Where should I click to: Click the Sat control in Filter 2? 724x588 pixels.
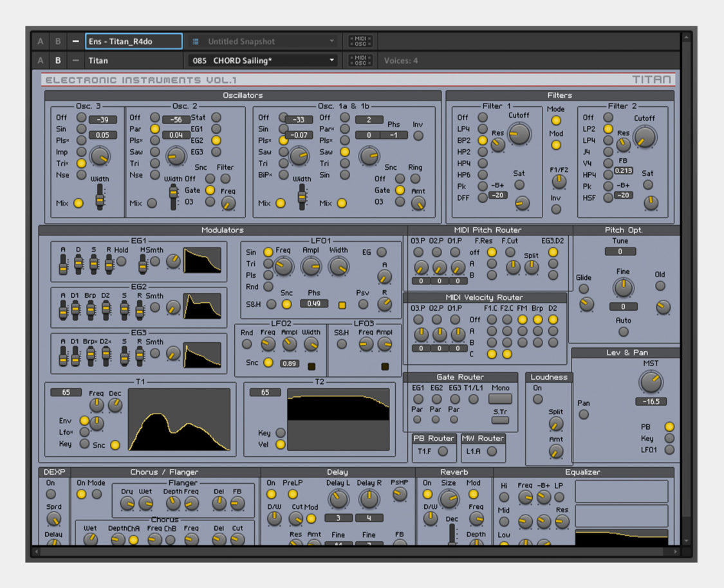(x=648, y=185)
